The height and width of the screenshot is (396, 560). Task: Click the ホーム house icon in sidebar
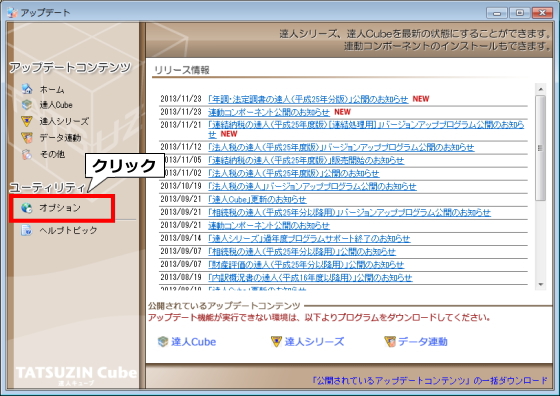pyautogui.click(x=27, y=89)
